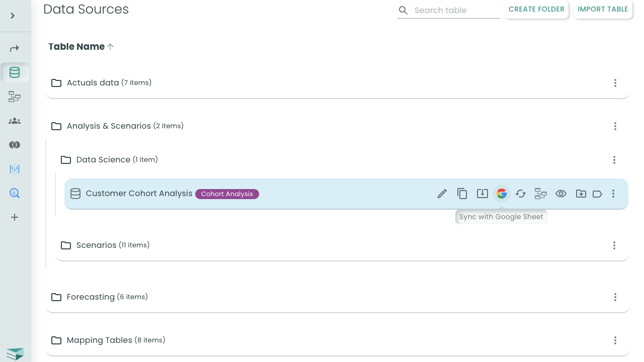Open Scenarios folder options menu
Image resolution: width=644 pixels, height=362 pixels.
pos(614,245)
